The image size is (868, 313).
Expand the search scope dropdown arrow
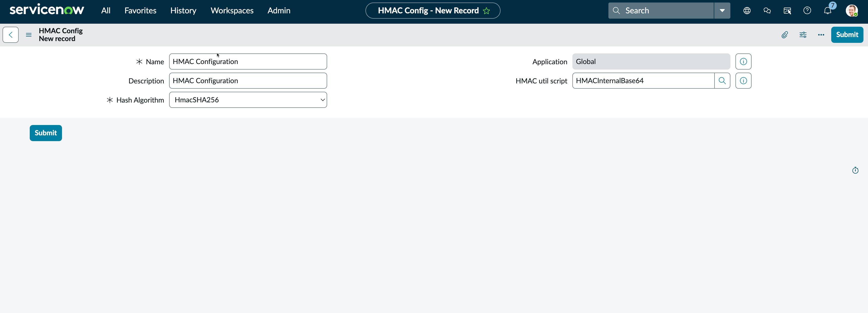point(722,11)
